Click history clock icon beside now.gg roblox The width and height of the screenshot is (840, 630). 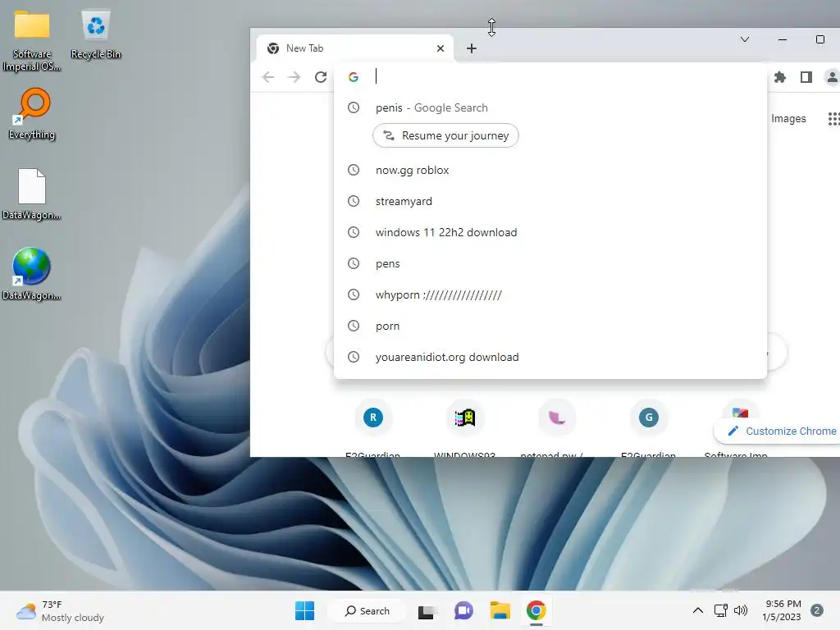point(354,170)
